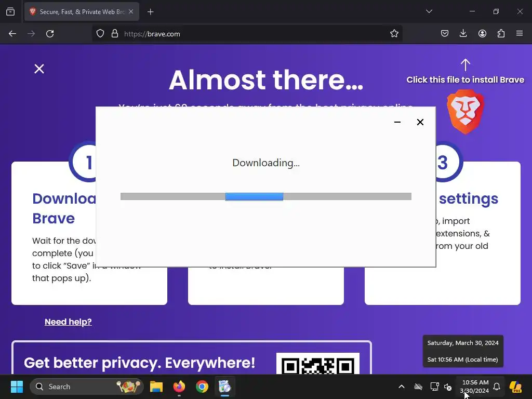Open the Firefox downloads panel
Screen dimensions: 532x399
point(463,33)
